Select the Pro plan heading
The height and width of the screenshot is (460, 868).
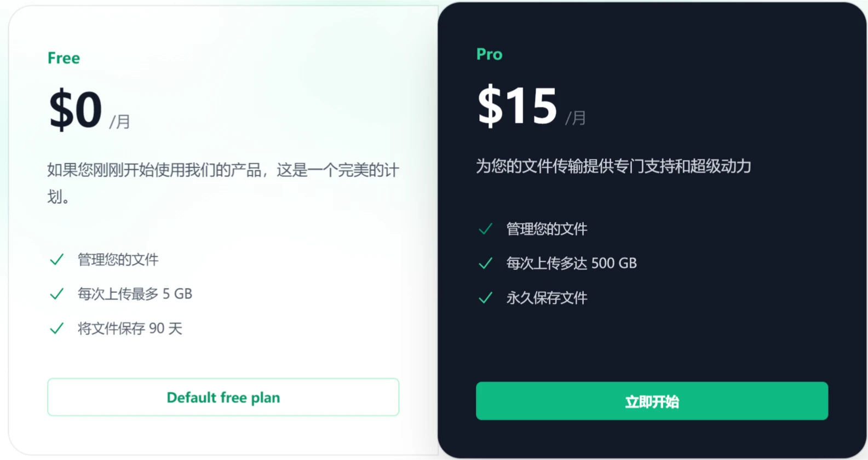click(x=488, y=54)
